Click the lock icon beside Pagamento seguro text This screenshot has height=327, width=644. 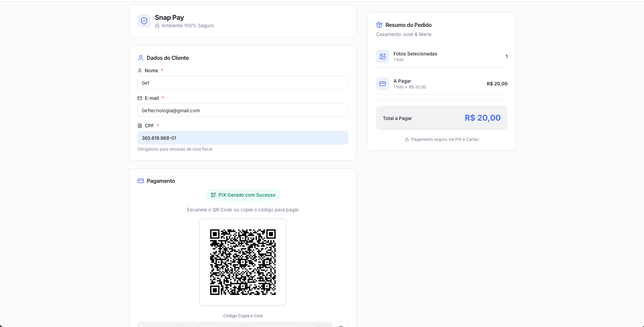[407, 139]
